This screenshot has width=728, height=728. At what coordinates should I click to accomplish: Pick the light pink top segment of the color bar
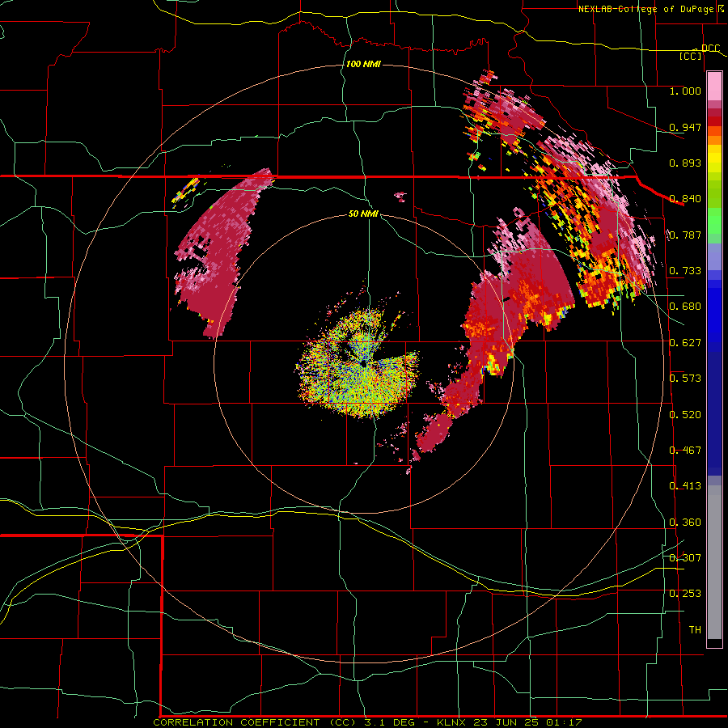714,87
